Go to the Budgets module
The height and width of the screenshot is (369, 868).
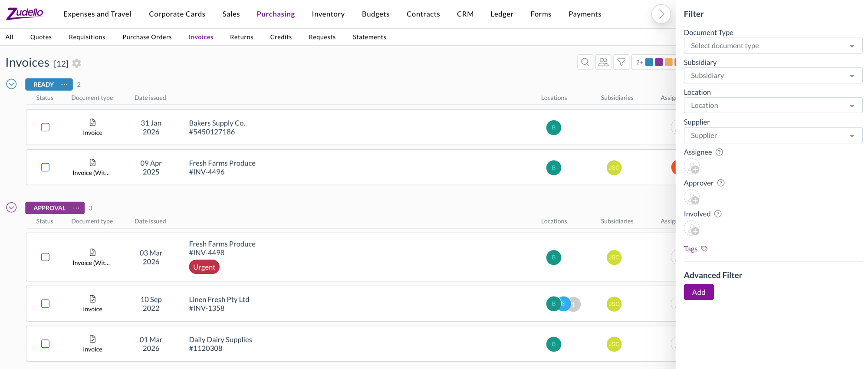[x=375, y=14]
